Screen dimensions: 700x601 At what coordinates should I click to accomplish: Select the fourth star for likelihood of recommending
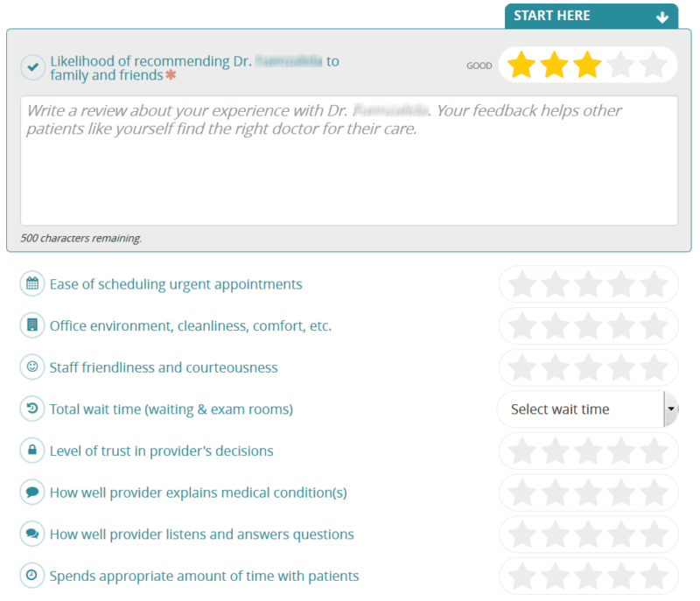click(621, 64)
